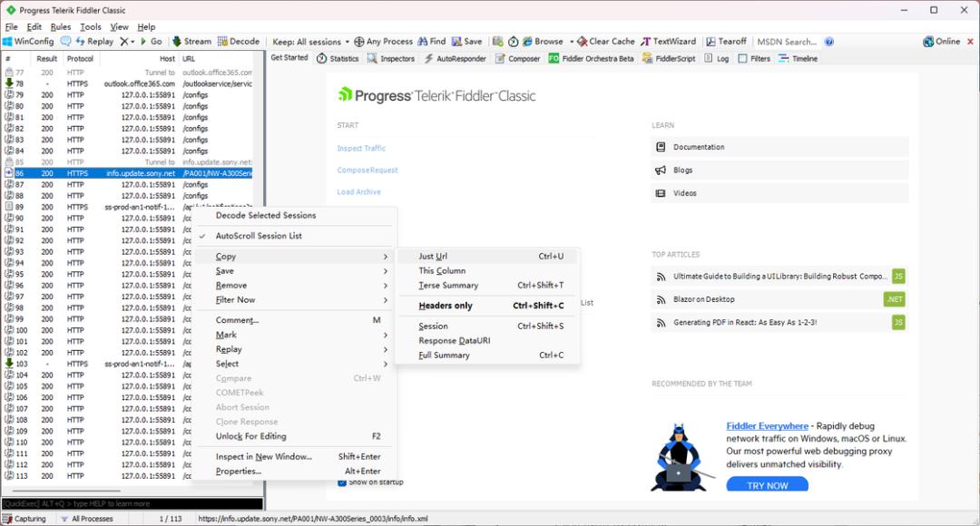This screenshot has height=526, width=980.
Task: Switch to the Composer tab
Action: point(517,58)
